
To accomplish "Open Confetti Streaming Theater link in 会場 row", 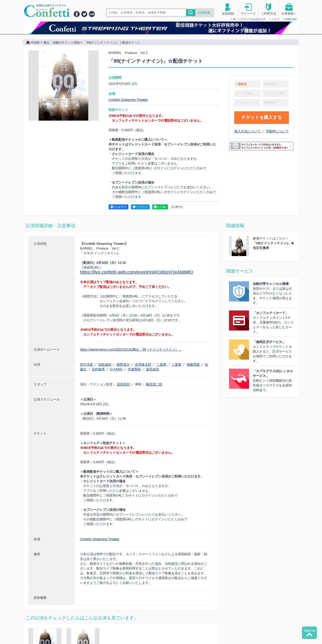I will click(x=100, y=539).
